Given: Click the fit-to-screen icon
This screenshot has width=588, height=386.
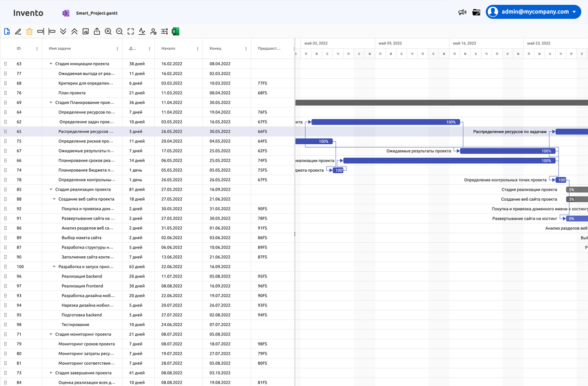Looking at the screenshot, I should pos(131,31).
